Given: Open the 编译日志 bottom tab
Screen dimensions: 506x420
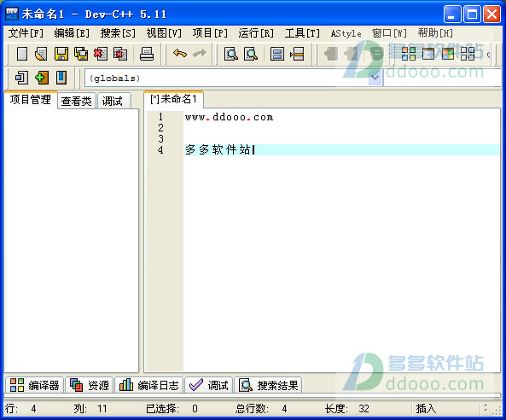Looking at the screenshot, I should point(149,385).
